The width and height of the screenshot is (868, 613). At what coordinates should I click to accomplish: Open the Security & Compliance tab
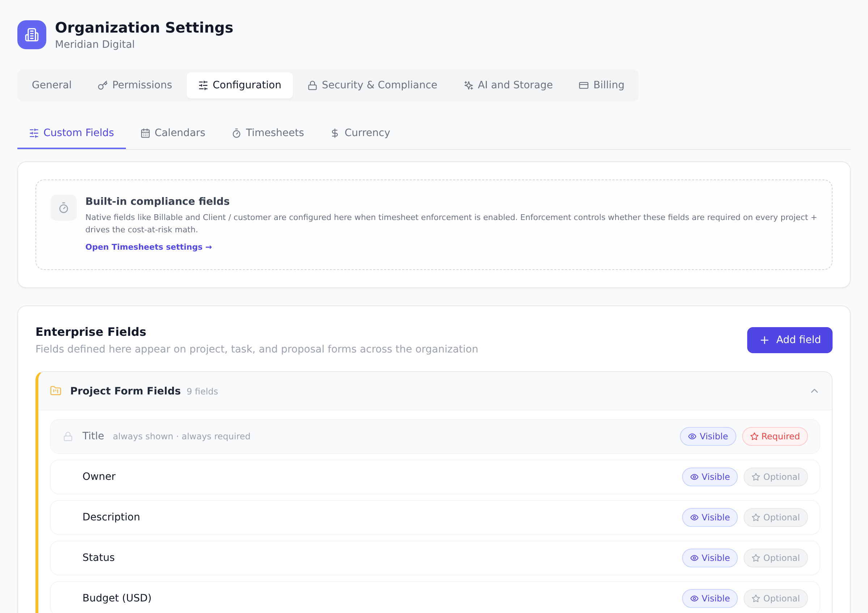point(373,85)
